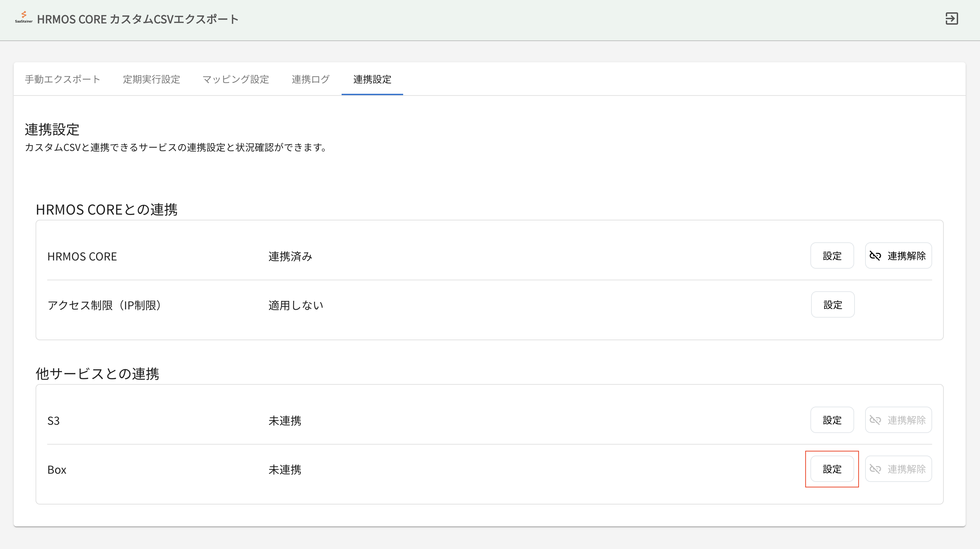Screen dimensions: 980x549
Task: Select the active 連携設定 tab
Action: tap(372, 79)
